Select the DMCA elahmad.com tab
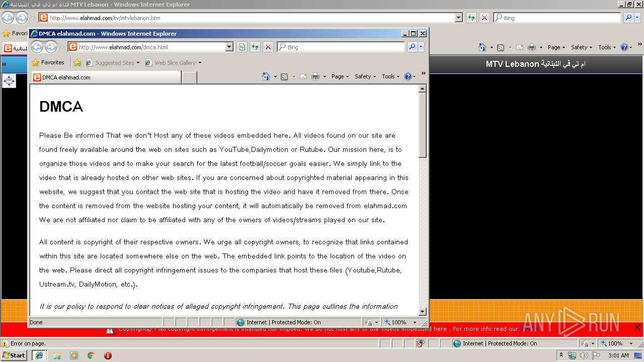This screenshot has height=362, width=644. (x=106, y=77)
